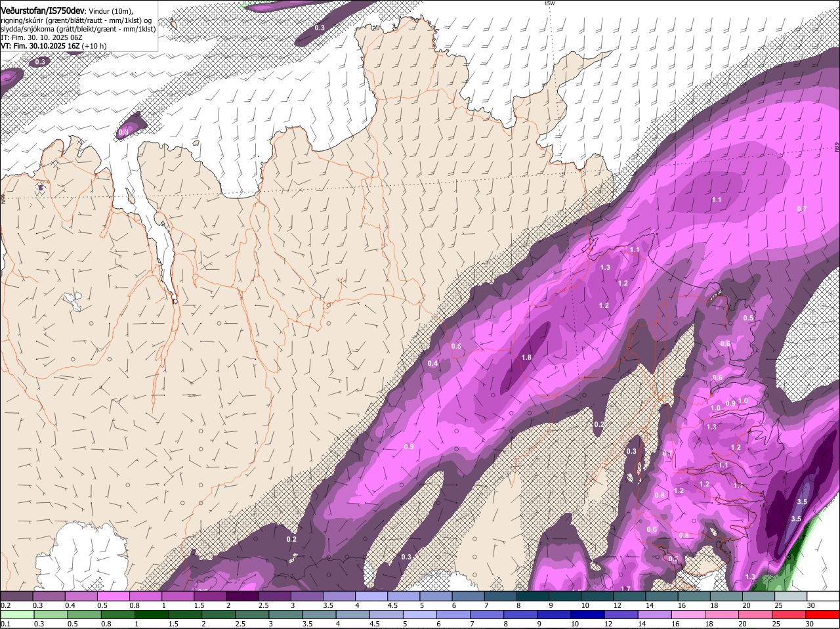
Task: Select lower scale swatch between 1 and 1.5
Action: [x=150, y=615]
